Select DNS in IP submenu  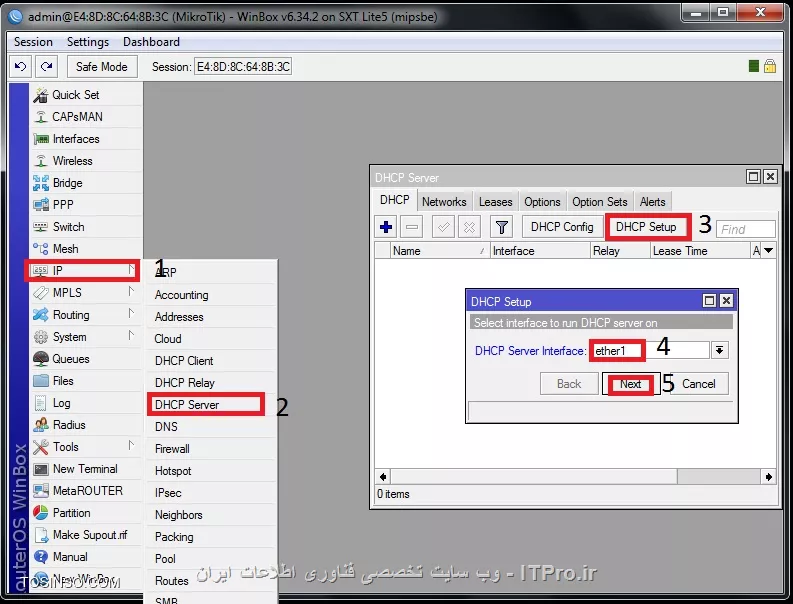[x=210, y=427]
